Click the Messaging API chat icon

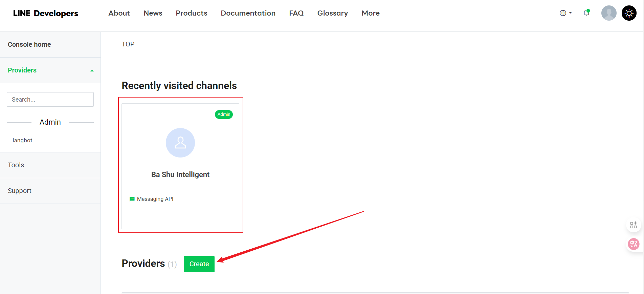[x=132, y=199]
